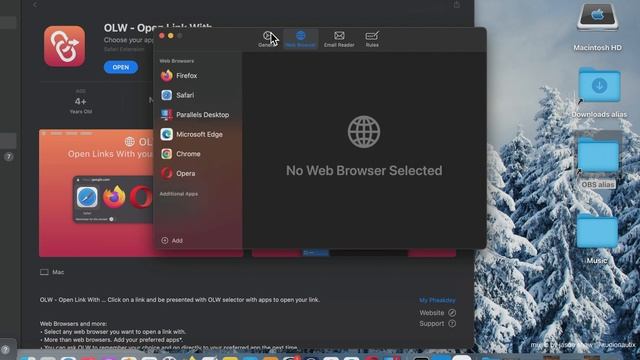Image resolution: width=640 pixels, height=360 pixels.
Task: Open the Downloads alias folder
Action: tap(599, 85)
